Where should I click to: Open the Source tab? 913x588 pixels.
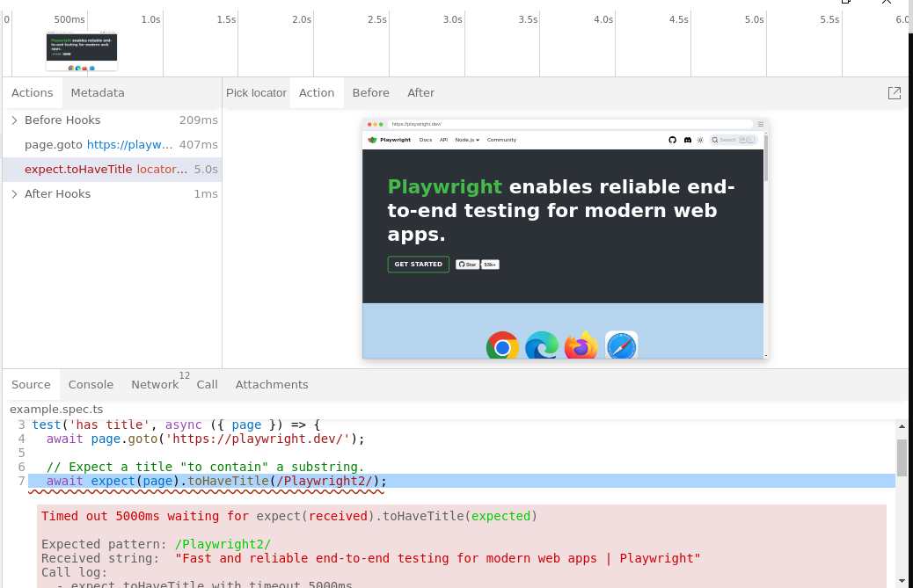31,385
